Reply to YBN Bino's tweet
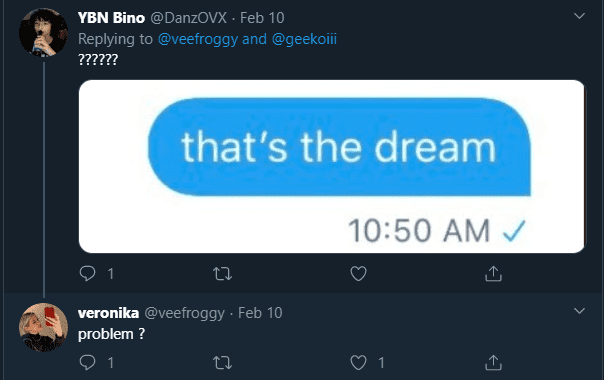Viewport: 604px width, 380px height. click(87, 274)
